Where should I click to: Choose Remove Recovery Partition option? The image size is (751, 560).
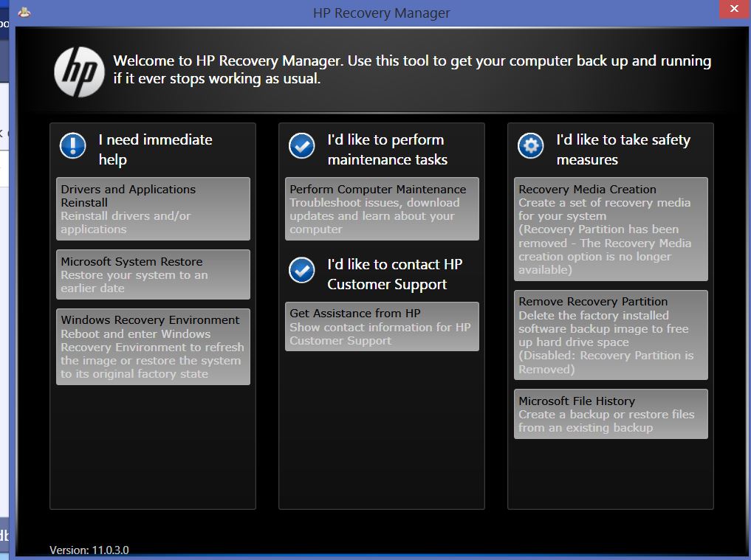coord(611,335)
